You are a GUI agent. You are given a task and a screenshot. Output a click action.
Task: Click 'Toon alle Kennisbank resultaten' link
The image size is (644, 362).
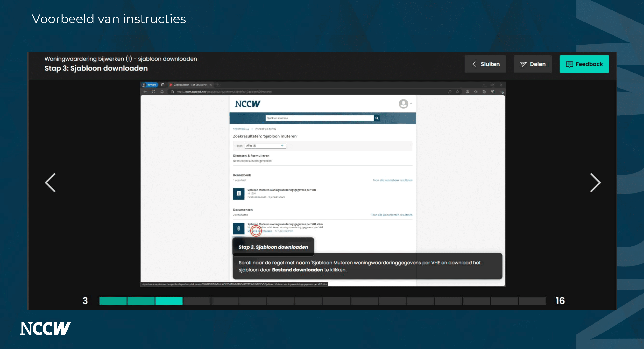(x=392, y=180)
